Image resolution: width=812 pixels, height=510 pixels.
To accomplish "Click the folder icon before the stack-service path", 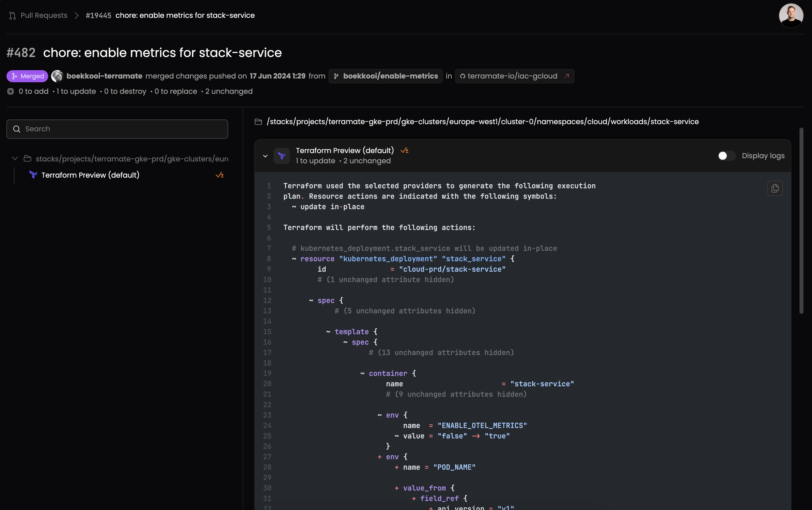I will click(258, 122).
